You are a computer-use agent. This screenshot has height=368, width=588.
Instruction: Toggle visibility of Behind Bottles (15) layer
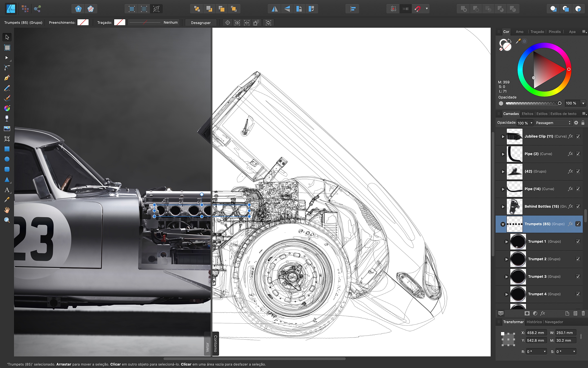pos(578,206)
